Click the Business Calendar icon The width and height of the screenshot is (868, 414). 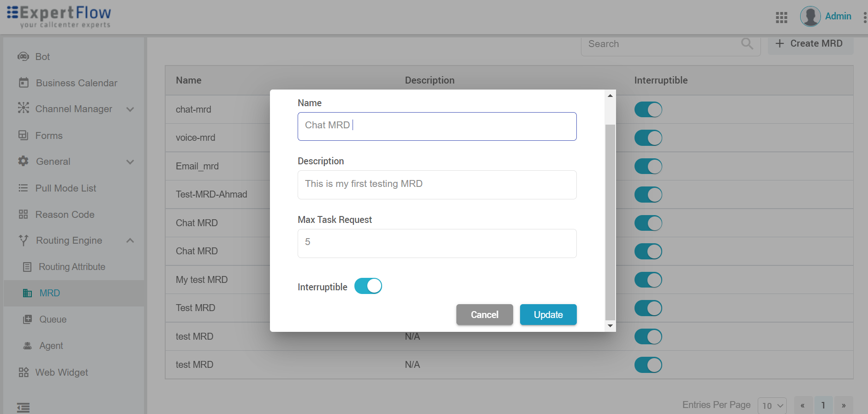24,83
